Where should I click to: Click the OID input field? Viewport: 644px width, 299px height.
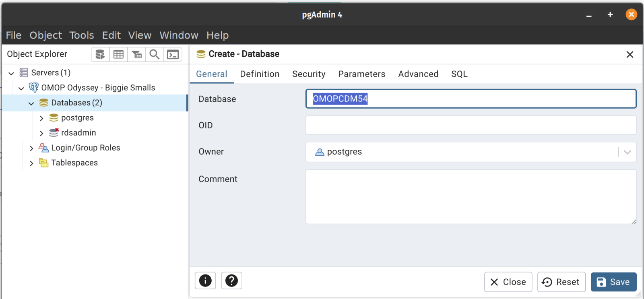pos(471,125)
